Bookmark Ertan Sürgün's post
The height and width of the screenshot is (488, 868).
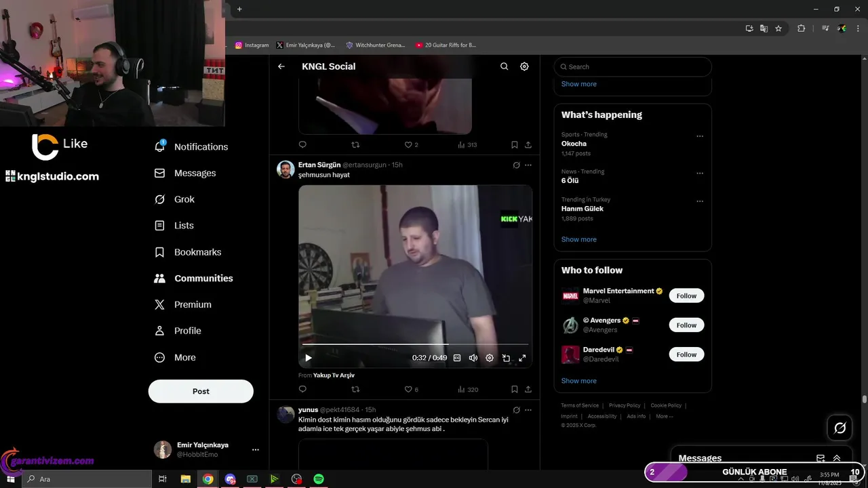coord(514,389)
